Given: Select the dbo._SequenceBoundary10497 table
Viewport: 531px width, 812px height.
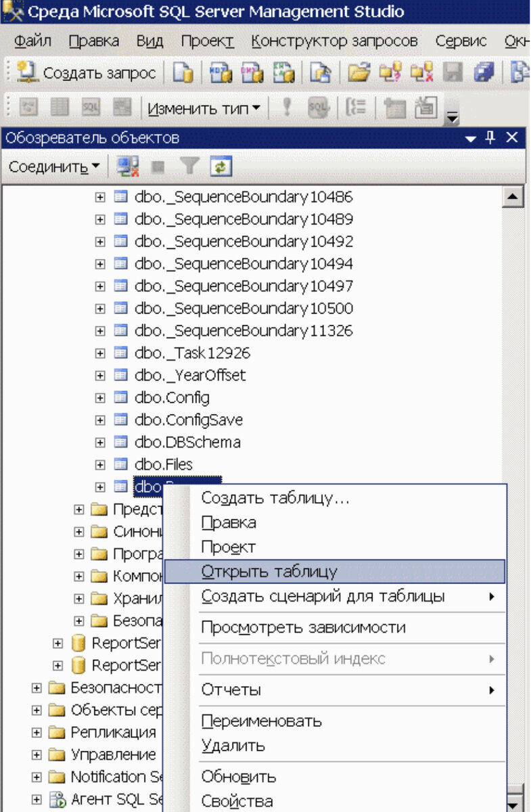Looking at the screenshot, I should pos(244,286).
